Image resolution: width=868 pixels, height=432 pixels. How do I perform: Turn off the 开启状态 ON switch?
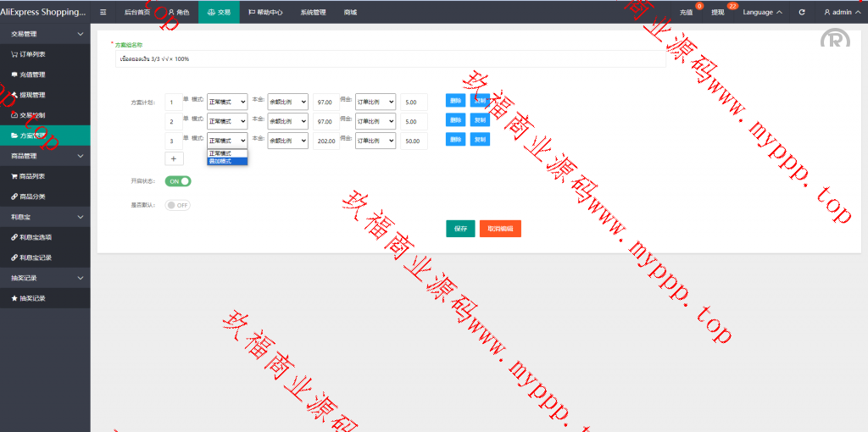(178, 181)
